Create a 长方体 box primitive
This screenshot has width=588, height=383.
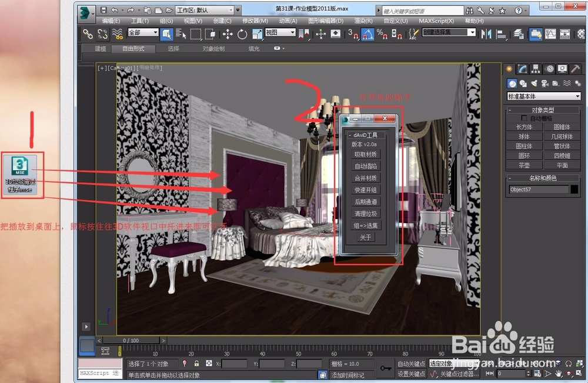point(524,127)
